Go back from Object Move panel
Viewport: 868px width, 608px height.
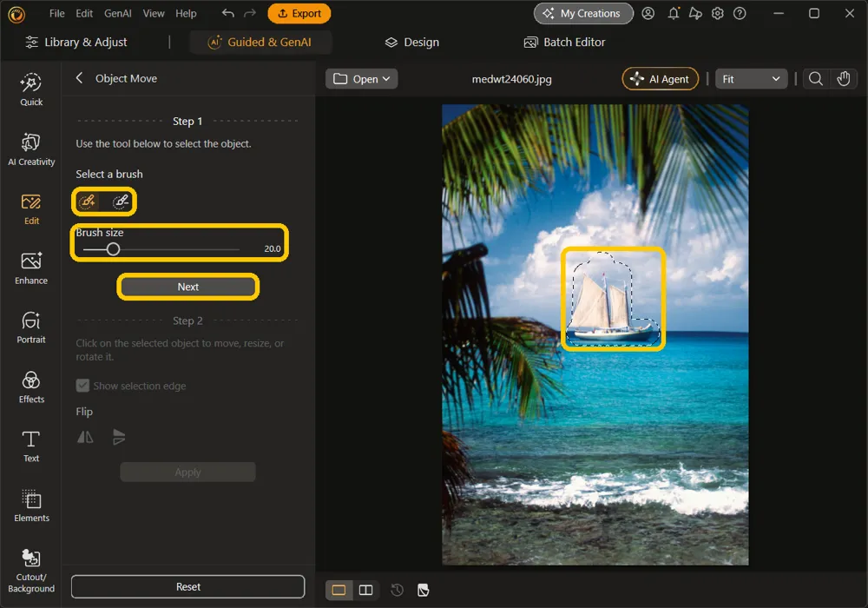point(79,78)
